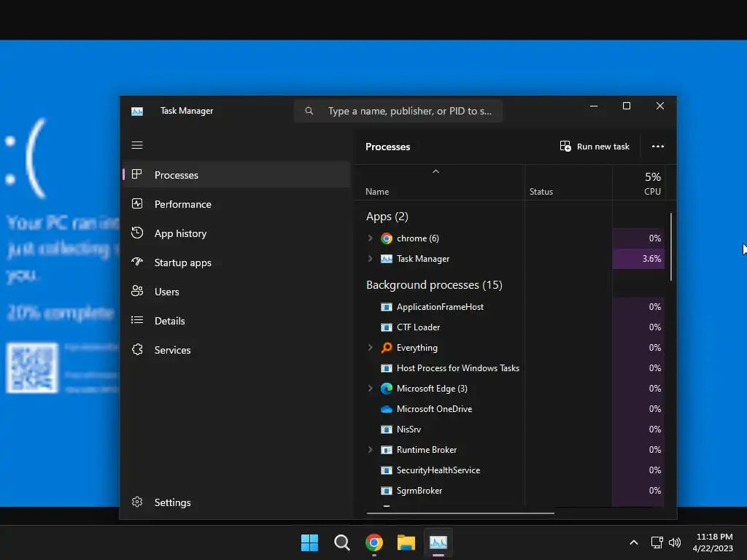Click the Apps (2) group header

(387, 217)
